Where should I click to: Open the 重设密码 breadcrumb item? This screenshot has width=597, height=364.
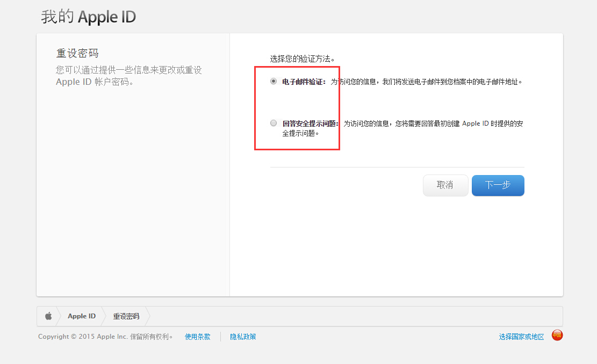coord(126,316)
